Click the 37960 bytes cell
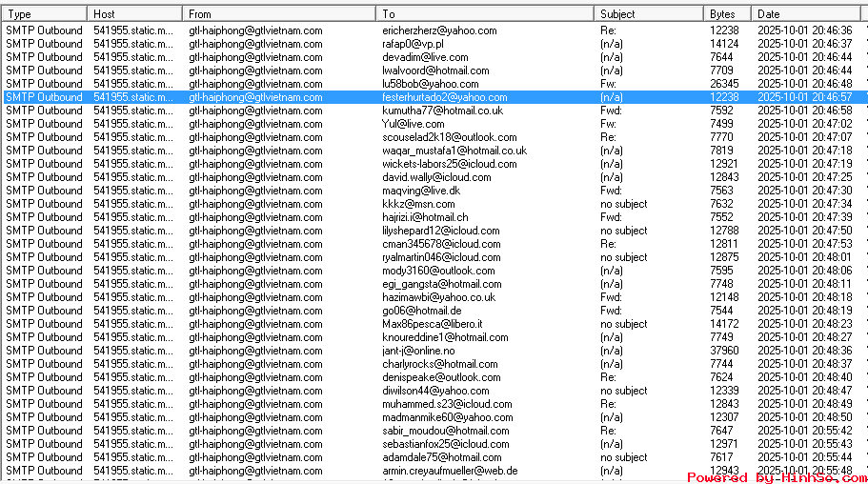This screenshot has width=868, height=484. click(x=723, y=351)
